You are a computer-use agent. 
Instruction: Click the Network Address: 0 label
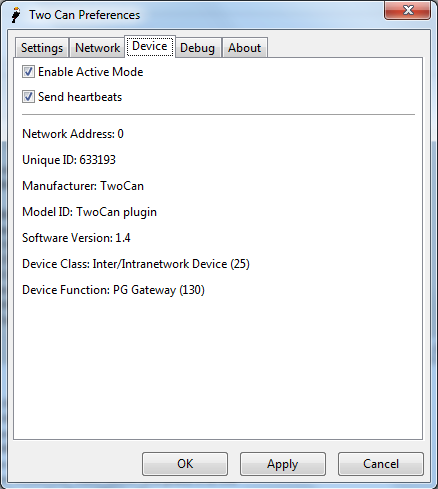pos(73,134)
